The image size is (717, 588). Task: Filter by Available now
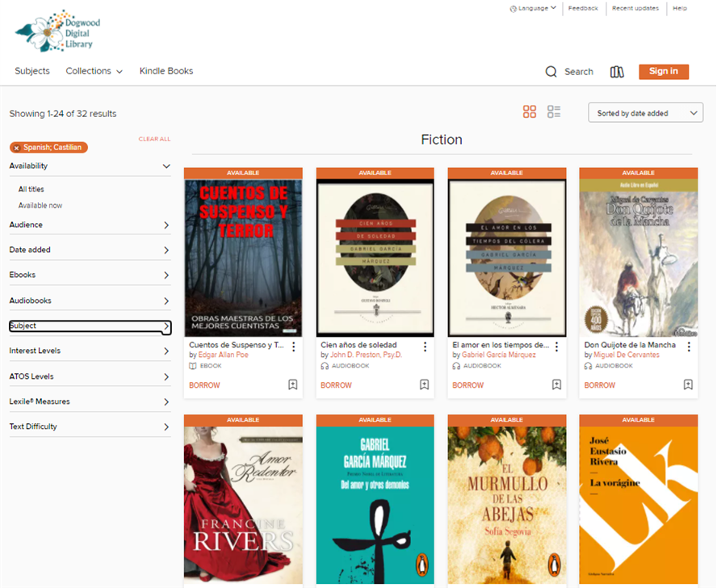40,205
